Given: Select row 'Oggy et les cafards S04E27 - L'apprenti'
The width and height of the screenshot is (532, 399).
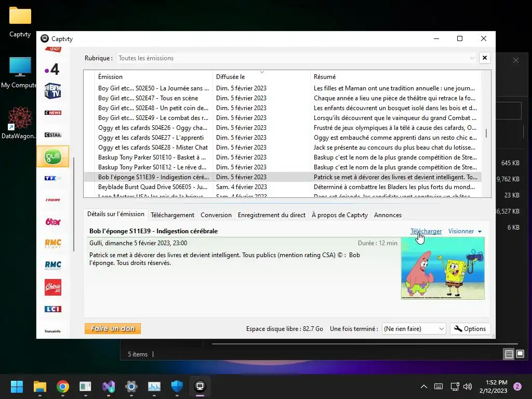Looking at the screenshot, I should pyautogui.click(x=282, y=137).
